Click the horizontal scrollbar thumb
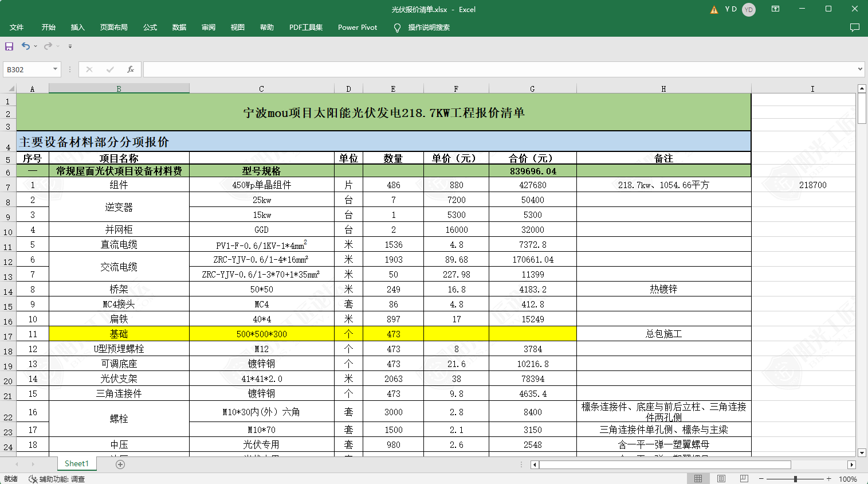Screen dimensions: 868x484 point(665,465)
